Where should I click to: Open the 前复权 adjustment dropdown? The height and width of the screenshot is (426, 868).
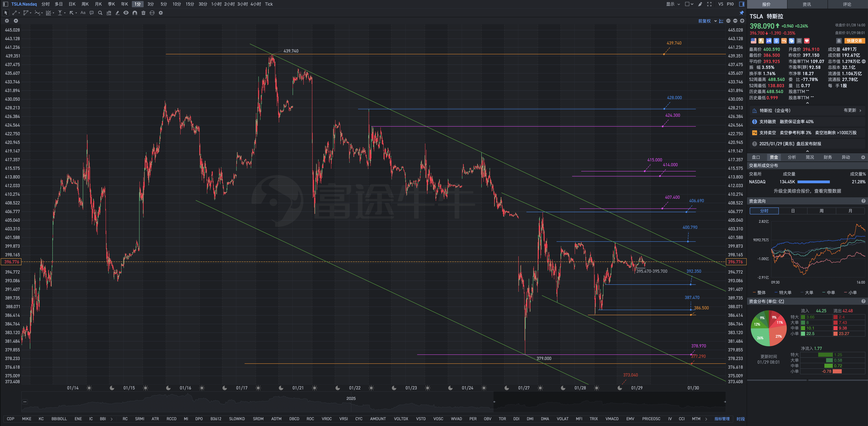(707, 21)
